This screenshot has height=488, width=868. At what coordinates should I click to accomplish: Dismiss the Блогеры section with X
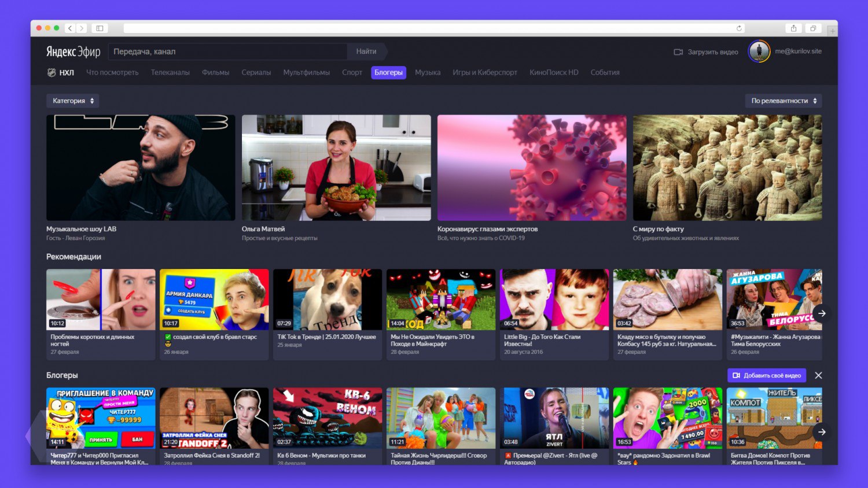(818, 375)
